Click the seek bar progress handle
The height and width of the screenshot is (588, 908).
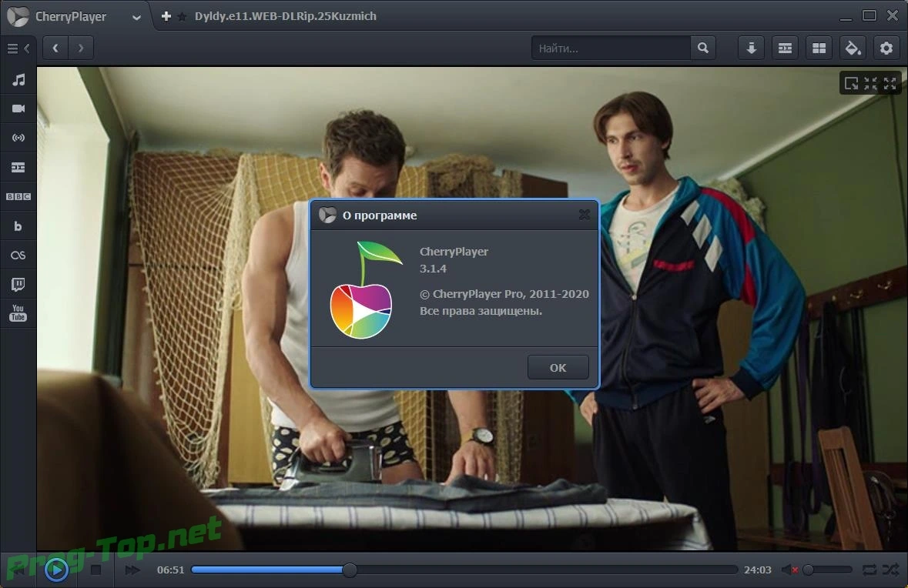pos(349,570)
